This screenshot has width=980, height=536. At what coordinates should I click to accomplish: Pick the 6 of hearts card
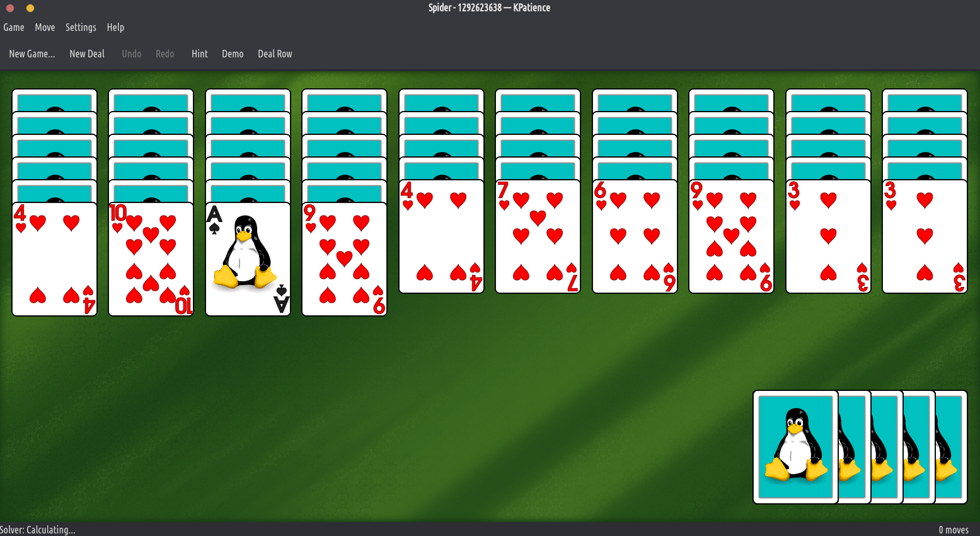[x=635, y=236]
